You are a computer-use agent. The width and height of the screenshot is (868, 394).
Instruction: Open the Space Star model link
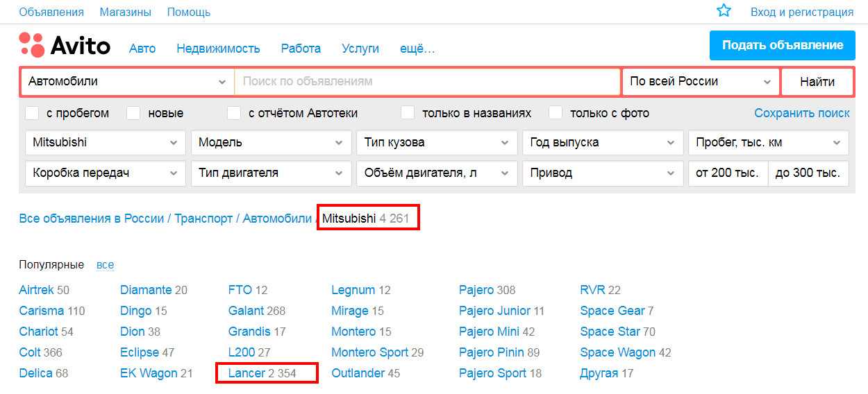tap(610, 332)
